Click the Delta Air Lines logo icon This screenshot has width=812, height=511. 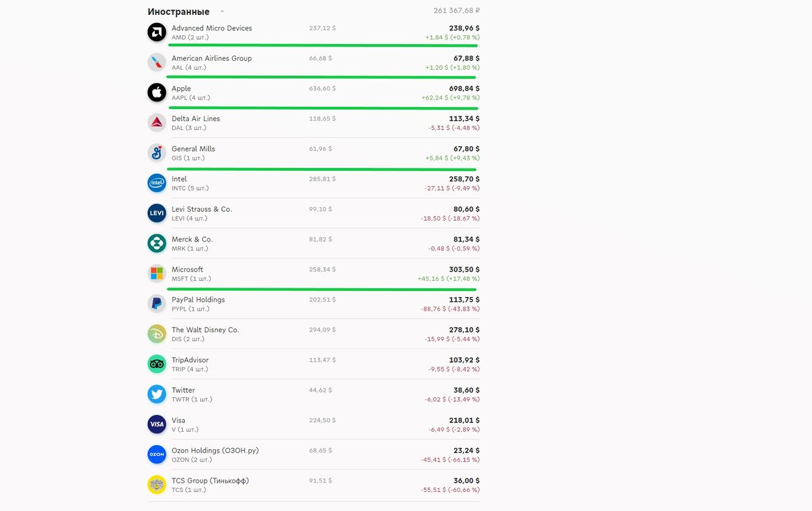pyautogui.click(x=157, y=123)
